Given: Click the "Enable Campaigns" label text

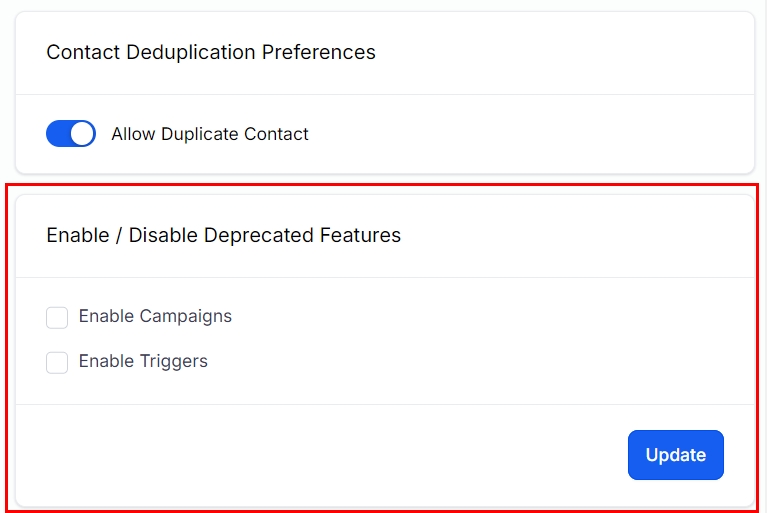Looking at the screenshot, I should [155, 317].
